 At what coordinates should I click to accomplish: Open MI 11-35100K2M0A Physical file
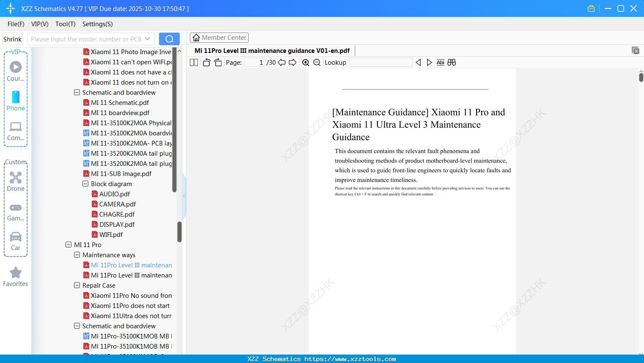click(131, 123)
